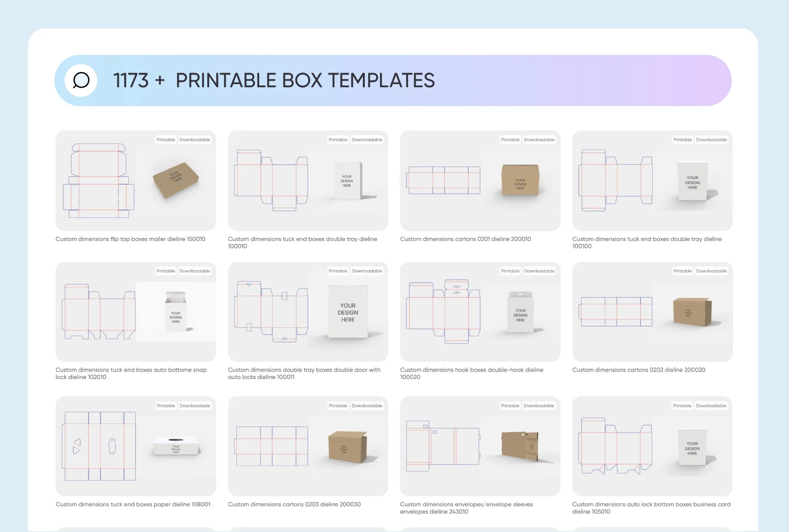Click title 'Custom dimensions cartons 0201 dieline 200010'

[466, 239]
